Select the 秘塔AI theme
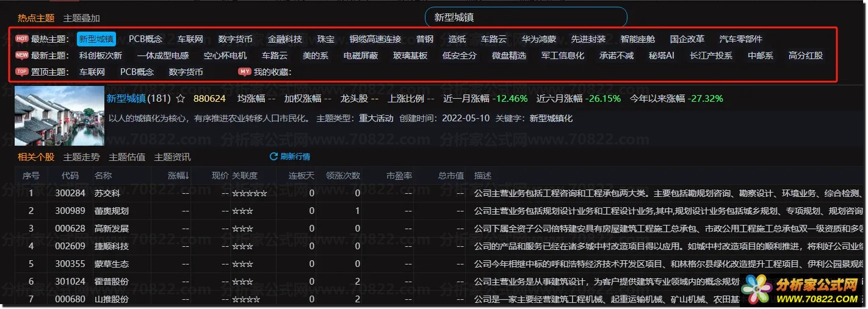This screenshot has width=868, height=309. click(x=662, y=55)
